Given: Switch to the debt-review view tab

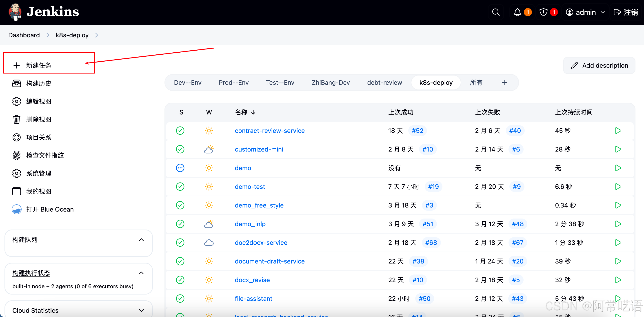Looking at the screenshot, I should 384,83.
